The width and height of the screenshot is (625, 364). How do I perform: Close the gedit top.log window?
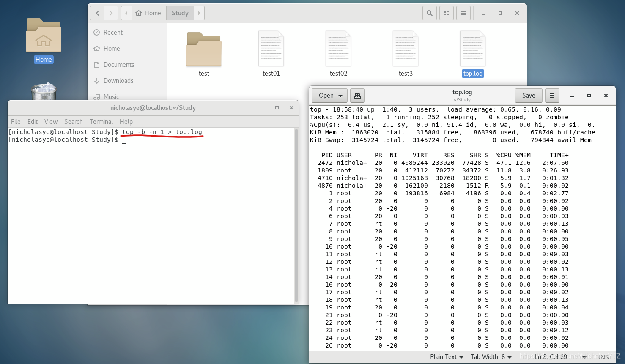coord(606,96)
